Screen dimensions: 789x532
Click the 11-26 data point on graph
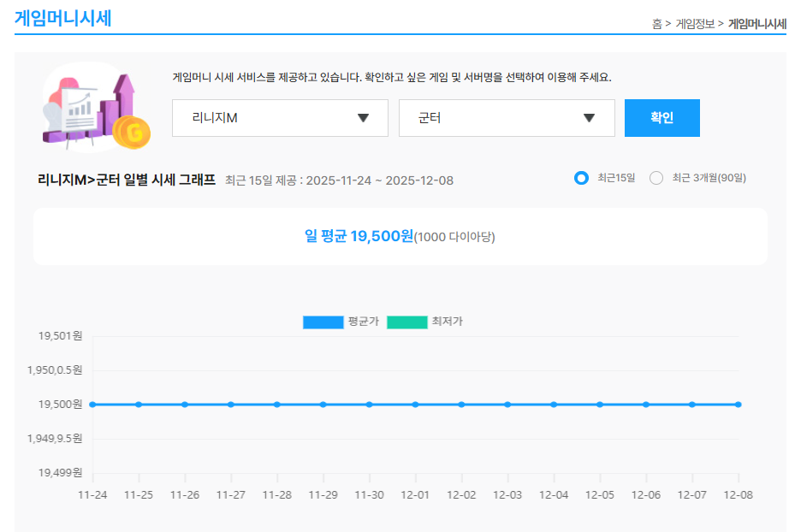coord(185,405)
